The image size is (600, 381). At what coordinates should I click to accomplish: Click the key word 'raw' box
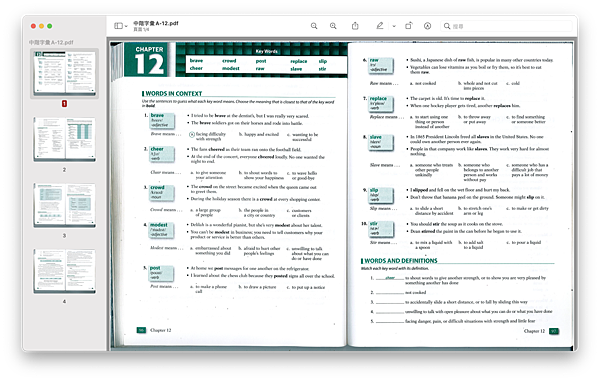click(381, 65)
